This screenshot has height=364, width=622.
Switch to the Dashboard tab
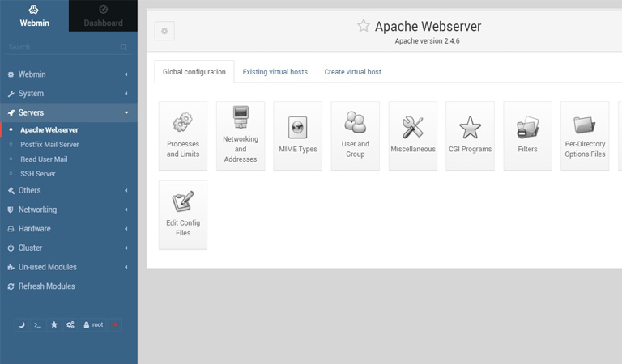click(x=103, y=16)
